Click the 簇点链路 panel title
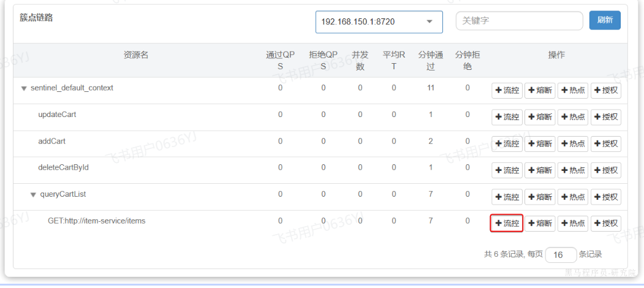This screenshot has width=644, height=288. [36, 18]
